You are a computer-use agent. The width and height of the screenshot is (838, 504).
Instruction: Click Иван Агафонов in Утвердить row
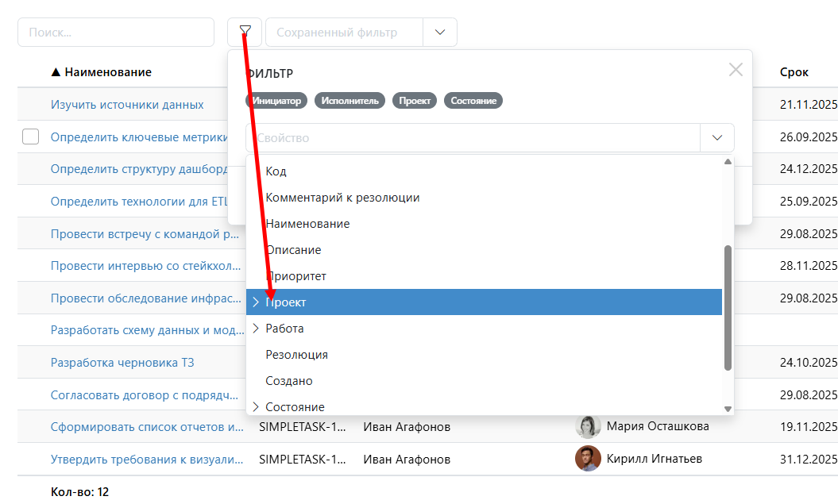(407, 460)
